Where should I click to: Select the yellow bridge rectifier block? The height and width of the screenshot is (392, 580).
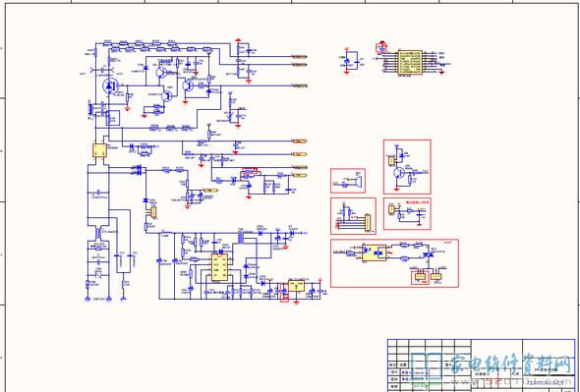99,150
